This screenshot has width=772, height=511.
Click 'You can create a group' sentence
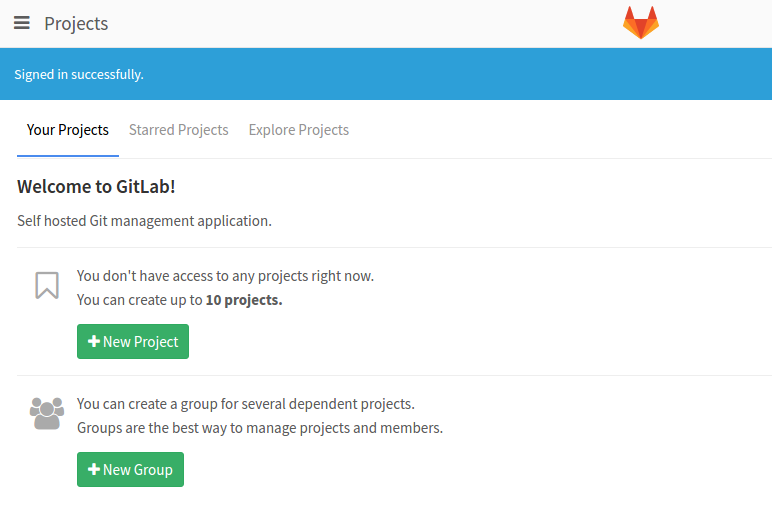pyautogui.click(x=246, y=404)
